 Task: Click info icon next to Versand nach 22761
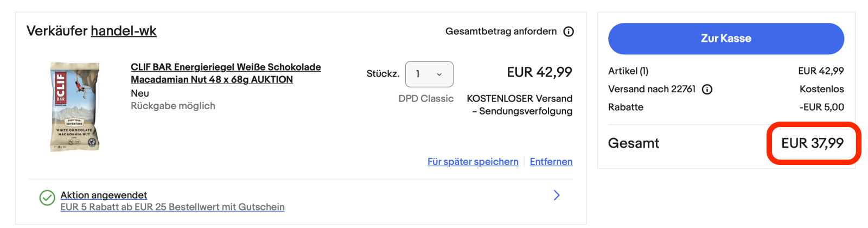pos(707,89)
